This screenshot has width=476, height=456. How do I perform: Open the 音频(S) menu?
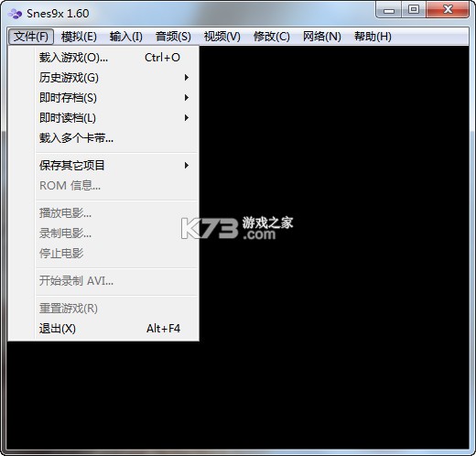[173, 37]
